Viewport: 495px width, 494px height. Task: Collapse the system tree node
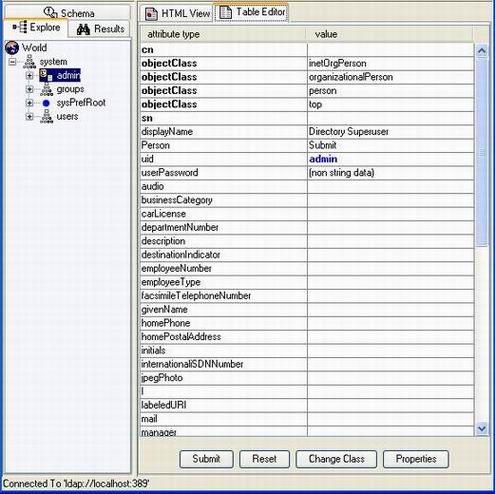tap(13, 62)
